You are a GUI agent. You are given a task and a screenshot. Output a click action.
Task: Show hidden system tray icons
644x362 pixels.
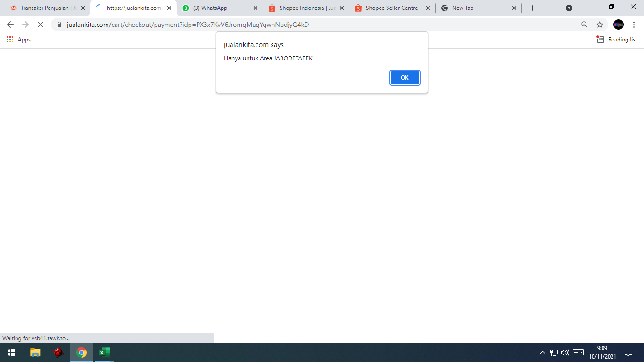[x=542, y=353]
